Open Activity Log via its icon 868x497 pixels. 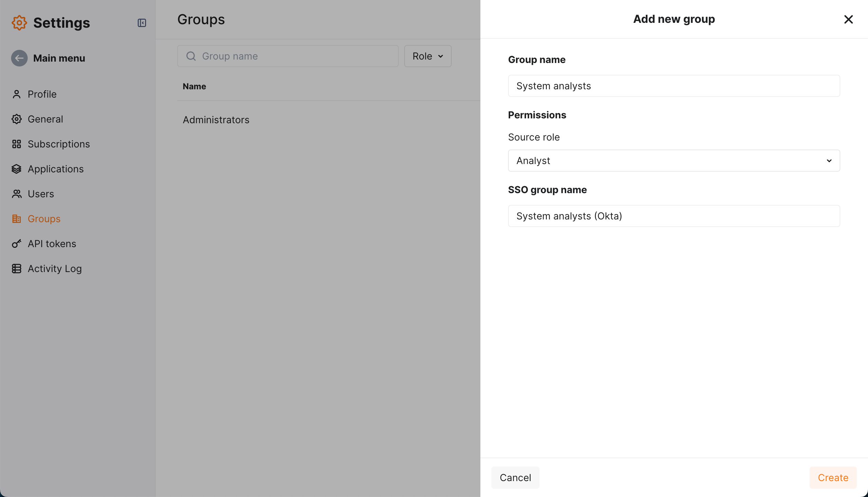click(16, 268)
